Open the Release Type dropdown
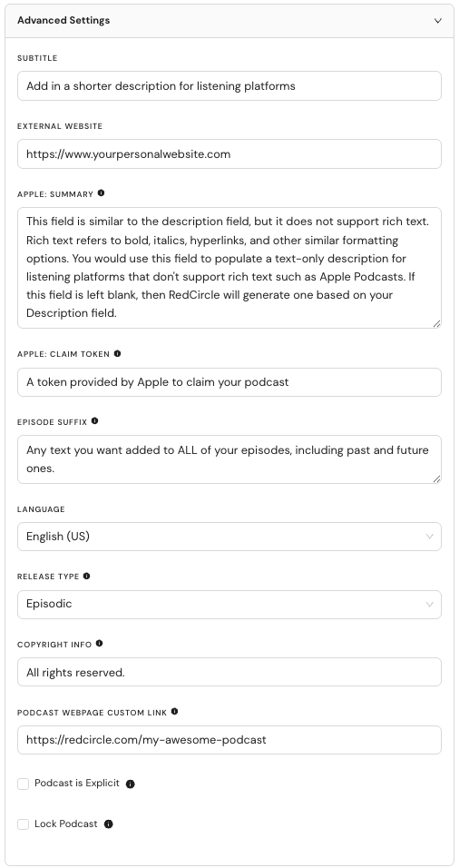Screen dimensions: 459x868 pyautogui.click(x=229, y=604)
